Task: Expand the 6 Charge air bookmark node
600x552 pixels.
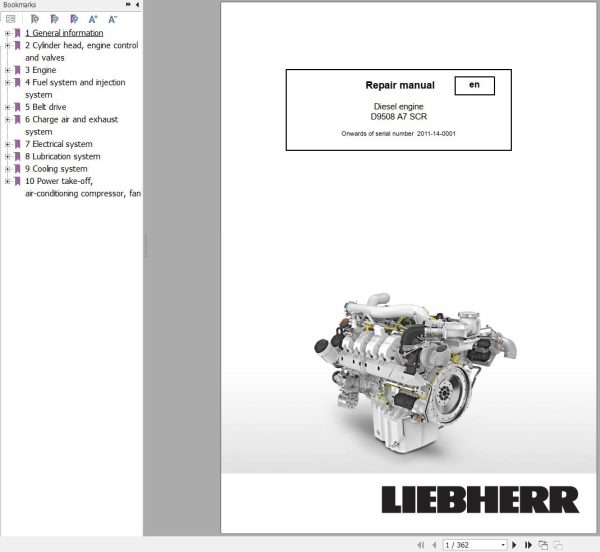Action: [x=7, y=120]
